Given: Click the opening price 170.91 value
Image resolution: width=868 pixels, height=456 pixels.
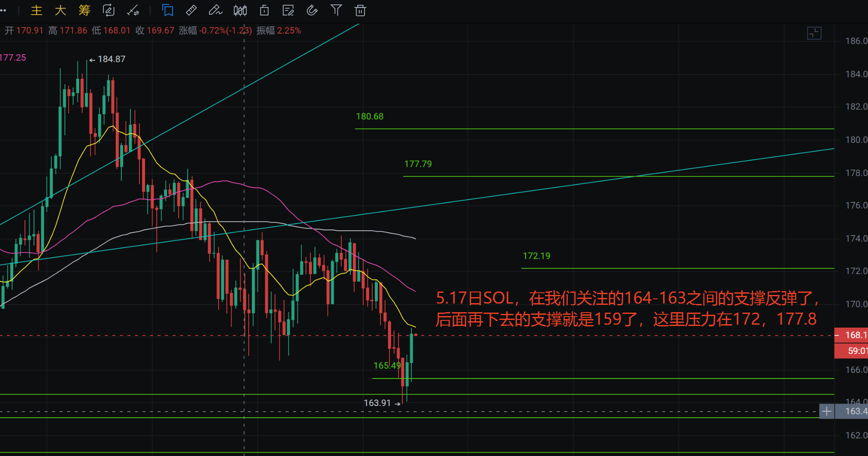Looking at the screenshot, I should (x=30, y=31).
